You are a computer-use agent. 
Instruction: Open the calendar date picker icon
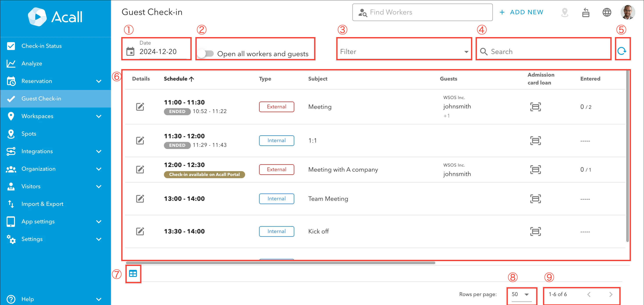tap(130, 51)
